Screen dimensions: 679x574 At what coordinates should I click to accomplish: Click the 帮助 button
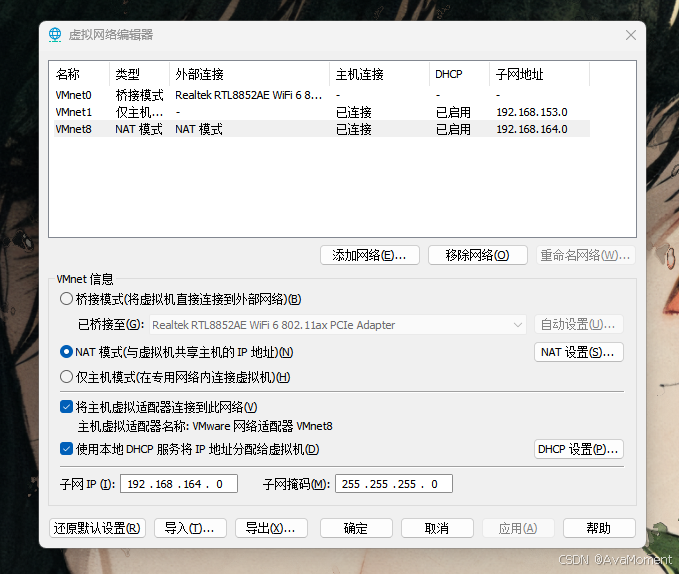click(599, 528)
